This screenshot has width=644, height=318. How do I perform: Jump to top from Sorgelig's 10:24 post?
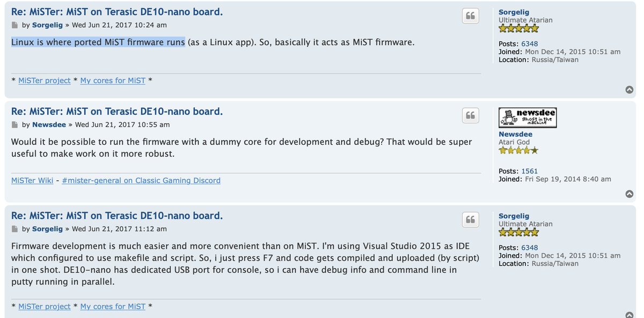click(x=630, y=90)
